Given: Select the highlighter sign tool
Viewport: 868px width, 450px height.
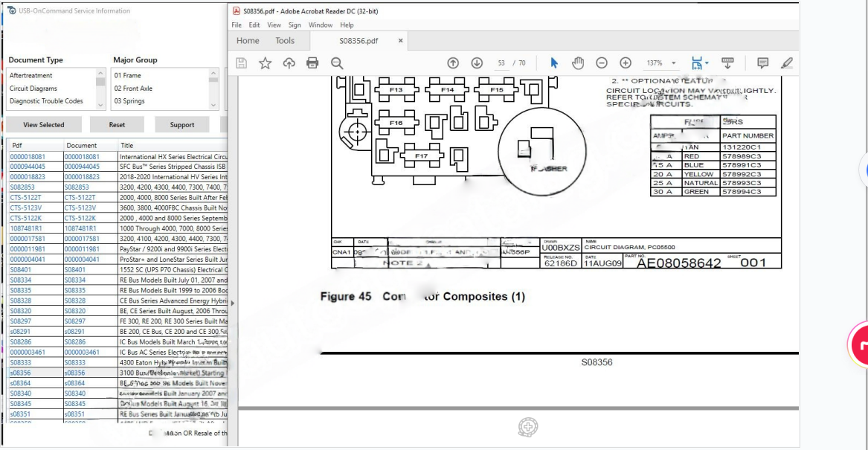Looking at the screenshot, I should [787, 63].
